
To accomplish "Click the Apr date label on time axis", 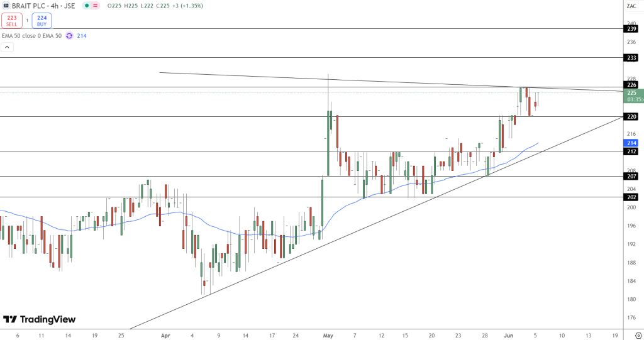I will pyautogui.click(x=165, y=336).
